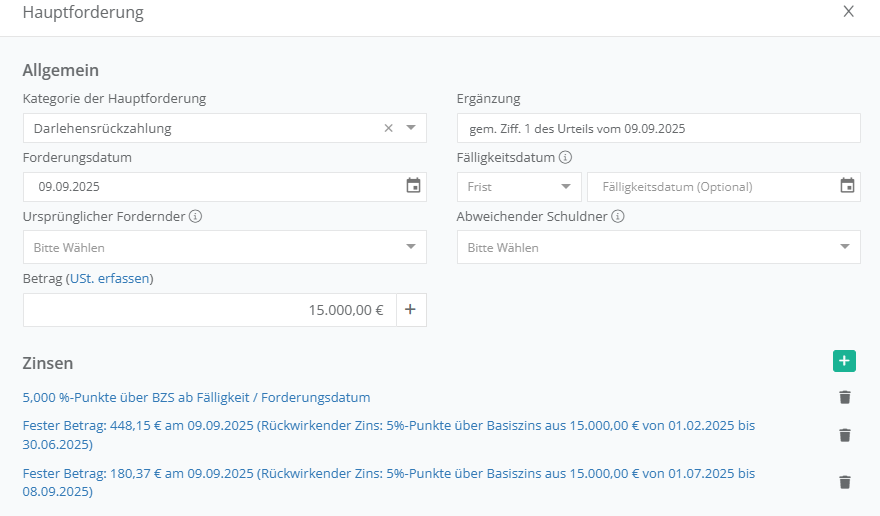880x516 pixels.
Task: Show info for Abweichender Schuldner
Action: pyautogui.click(x=618, y=217)
